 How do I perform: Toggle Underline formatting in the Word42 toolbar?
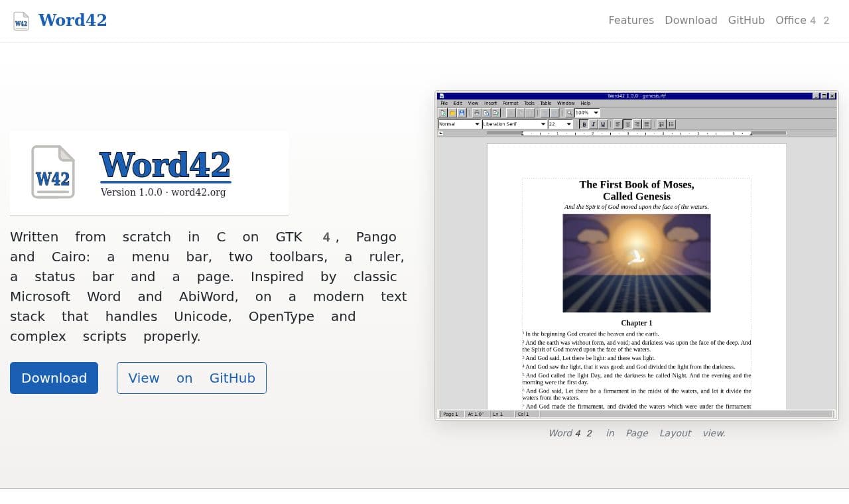point(602,124)
